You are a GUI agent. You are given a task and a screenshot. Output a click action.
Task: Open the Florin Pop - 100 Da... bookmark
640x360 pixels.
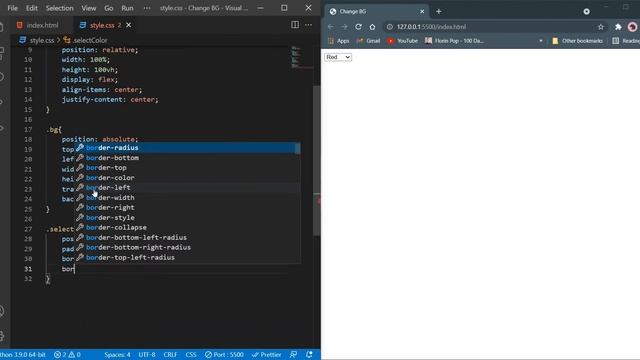tap(454, 41)
